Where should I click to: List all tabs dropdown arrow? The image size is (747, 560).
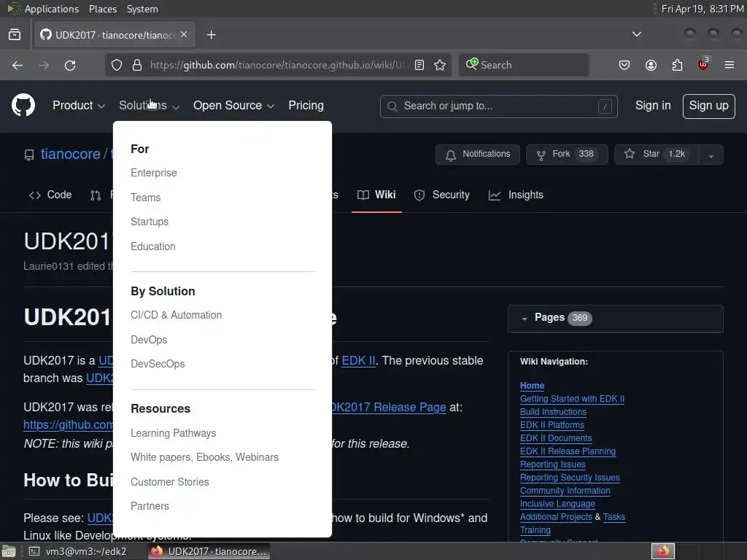(636, 34)
